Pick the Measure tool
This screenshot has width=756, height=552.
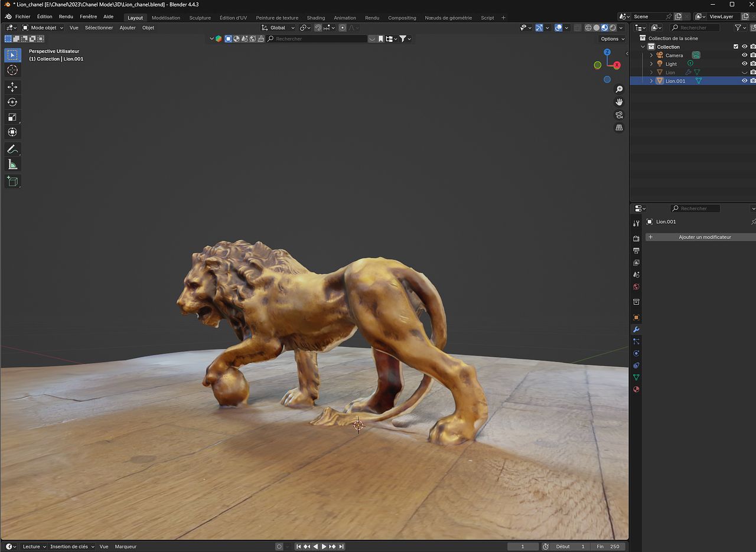pos(12,165)
